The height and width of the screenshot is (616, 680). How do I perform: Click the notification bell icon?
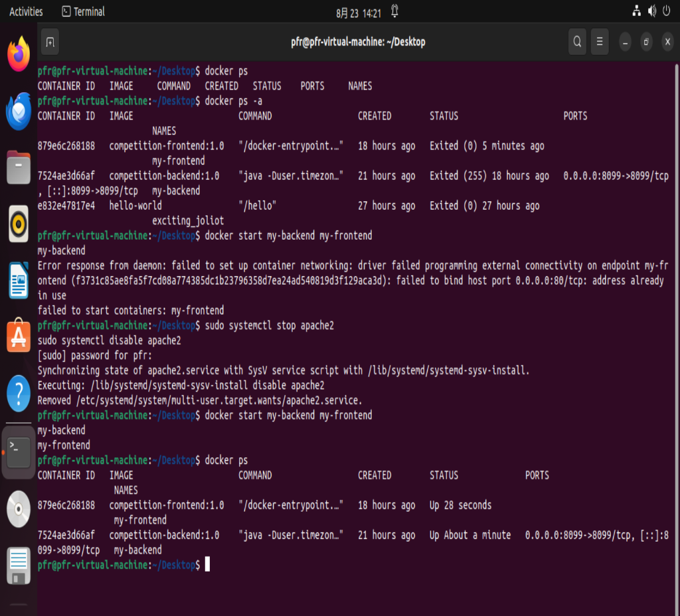[x=394, y=11]
